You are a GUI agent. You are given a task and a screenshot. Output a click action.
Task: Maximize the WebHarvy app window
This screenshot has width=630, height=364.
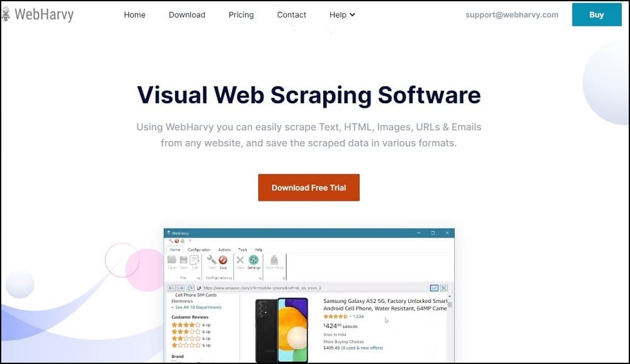coord(433,233)
